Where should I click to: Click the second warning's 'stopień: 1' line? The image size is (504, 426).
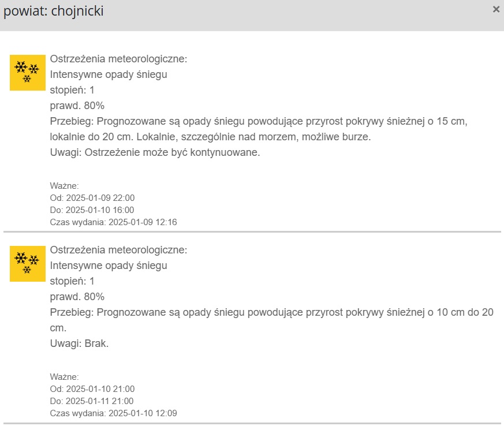72,281
